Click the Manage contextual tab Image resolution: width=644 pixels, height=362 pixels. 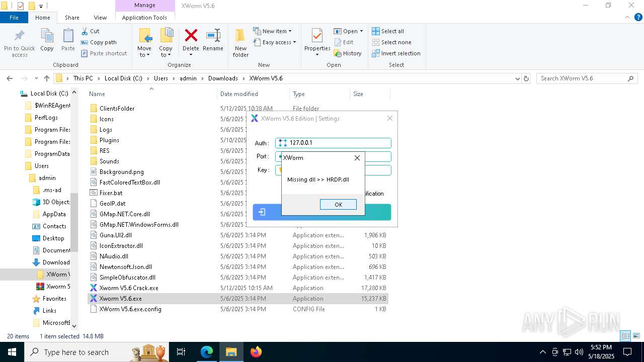[145, 5]
